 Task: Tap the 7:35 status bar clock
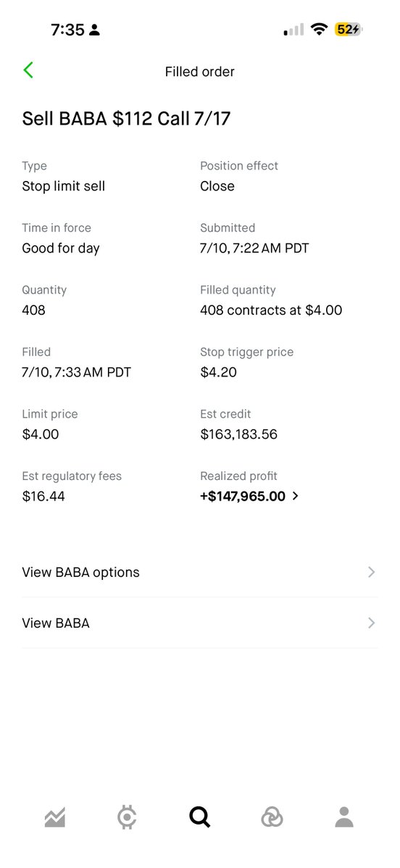click(67, 30)
